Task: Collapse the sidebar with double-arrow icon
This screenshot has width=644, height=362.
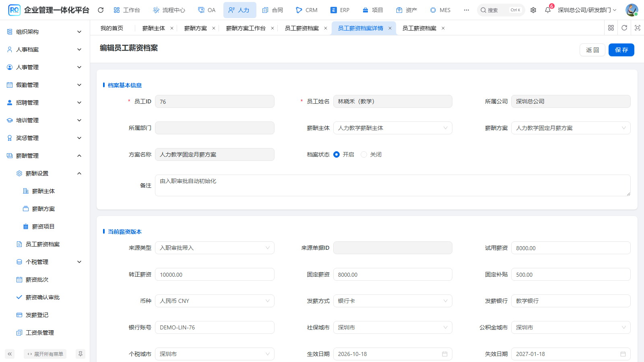Action: point(10,354)
